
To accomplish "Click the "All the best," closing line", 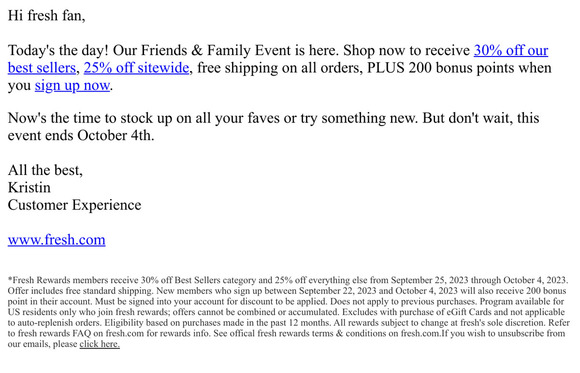I will [x=45, y=170].
